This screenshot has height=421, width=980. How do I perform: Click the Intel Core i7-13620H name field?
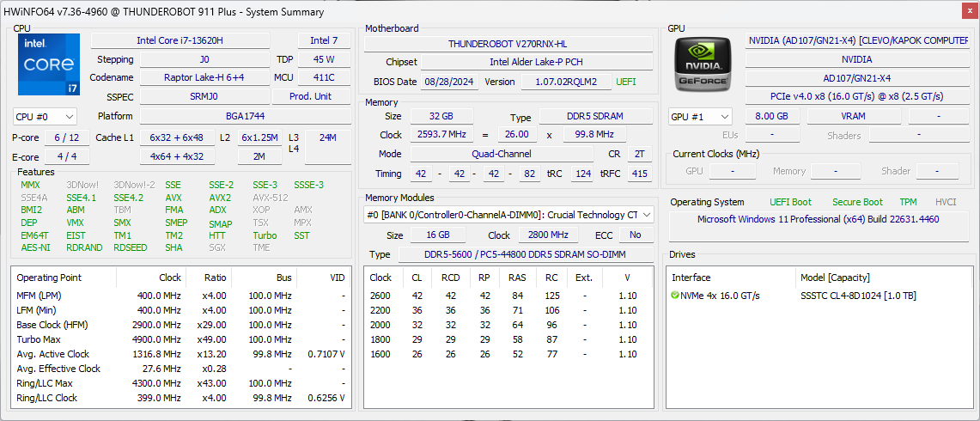180,40
